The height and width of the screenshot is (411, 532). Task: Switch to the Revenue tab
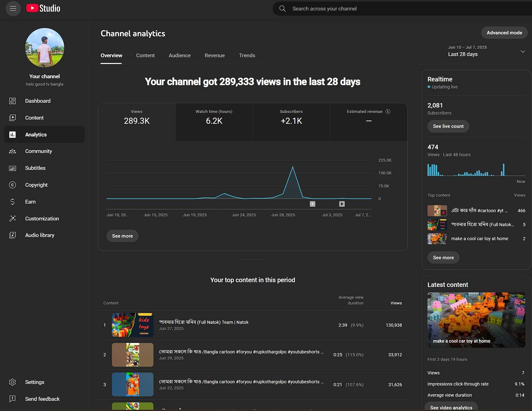pyautogui.click(x=215, y=55)
